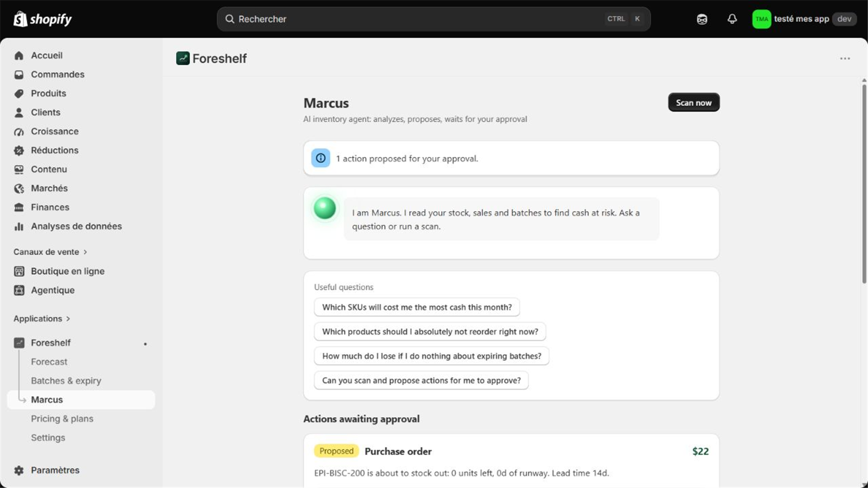Screen dimensions: 868x488
Task: Click the Foreshelf app icon in header
Action: [183, 59]
